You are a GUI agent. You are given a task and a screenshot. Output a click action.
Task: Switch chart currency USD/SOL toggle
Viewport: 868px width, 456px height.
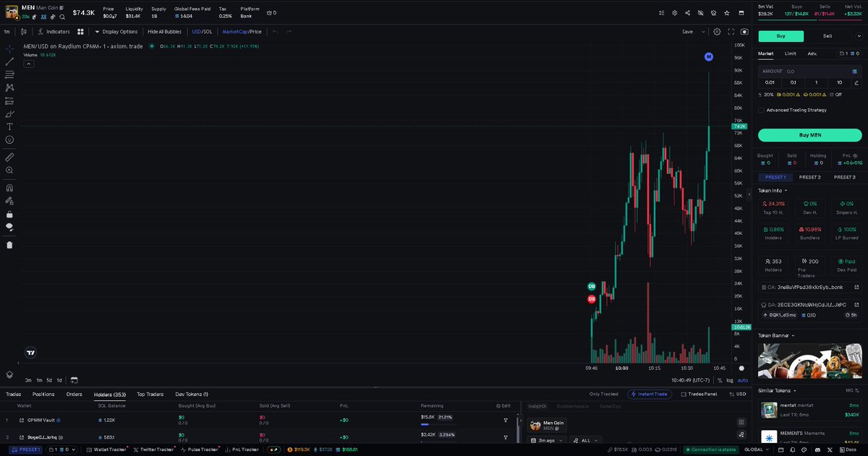(x=202, y=32)
